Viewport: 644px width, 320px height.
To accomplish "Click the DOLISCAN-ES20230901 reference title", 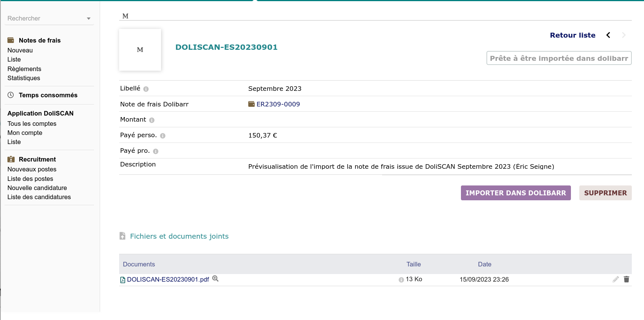I will [226, 47].
